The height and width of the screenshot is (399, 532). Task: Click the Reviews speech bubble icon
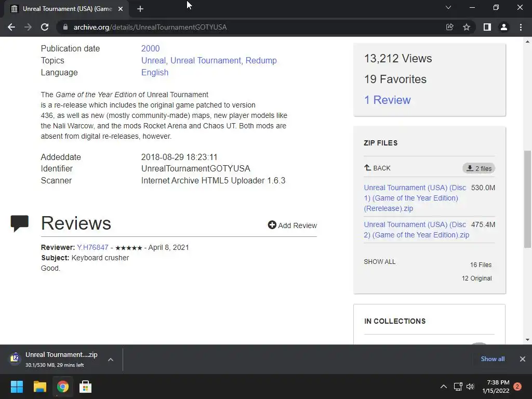20,223
